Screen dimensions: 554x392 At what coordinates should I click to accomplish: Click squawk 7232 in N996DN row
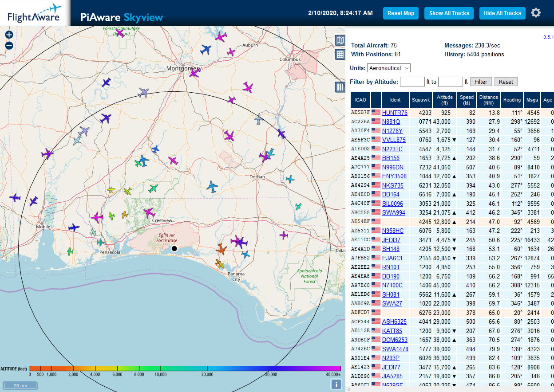(425, 167)
